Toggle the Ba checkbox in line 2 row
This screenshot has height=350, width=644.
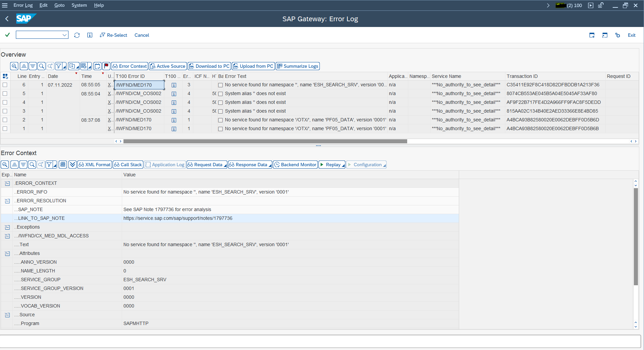(221, 120)
